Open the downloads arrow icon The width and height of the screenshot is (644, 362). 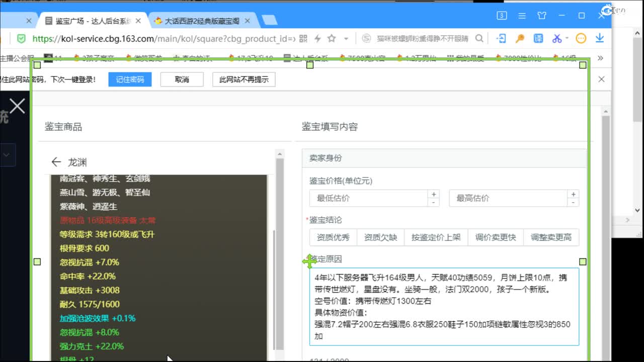(600, 38)
